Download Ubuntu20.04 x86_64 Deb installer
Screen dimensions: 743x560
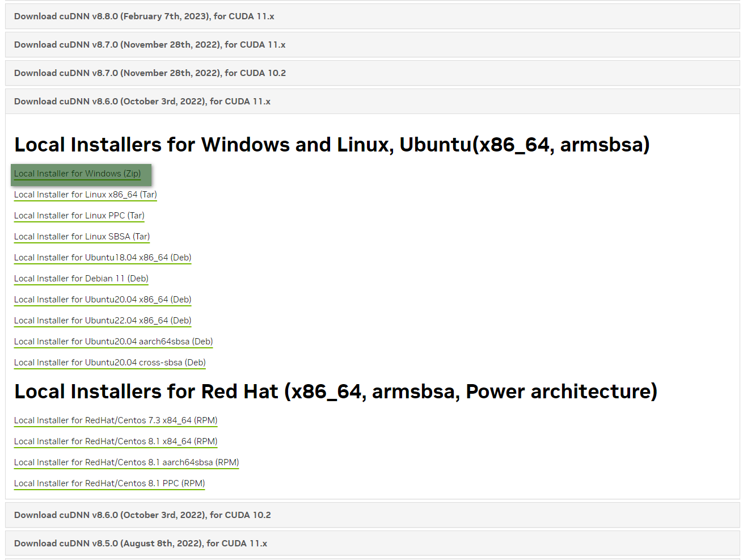[x=103, y=300]
